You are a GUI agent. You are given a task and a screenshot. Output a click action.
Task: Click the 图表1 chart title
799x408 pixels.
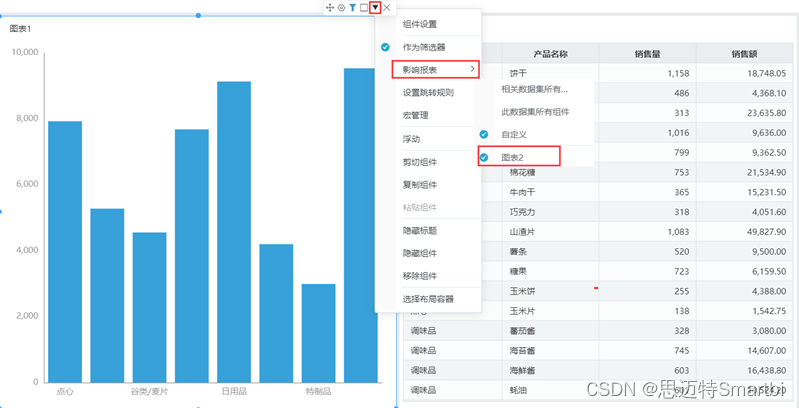pyautogui.click(x=20, y=29)
